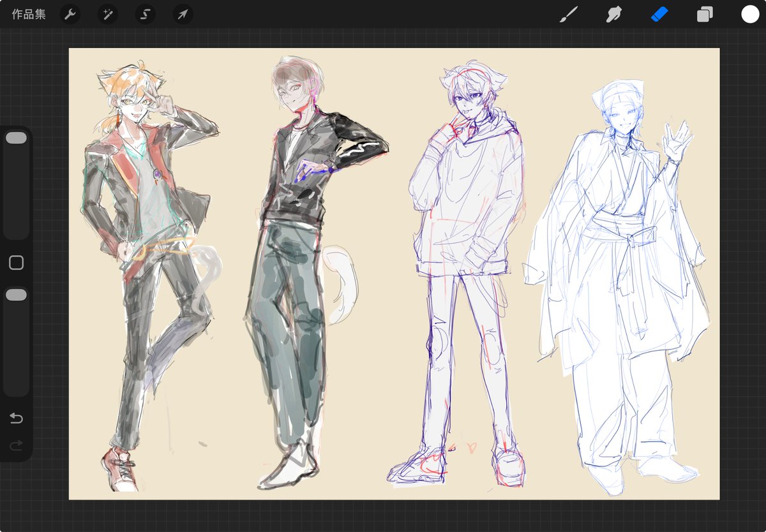Screen dimensions: 766x532
Task: Open the 作品集 gallery
Action: tap(29, 14)
